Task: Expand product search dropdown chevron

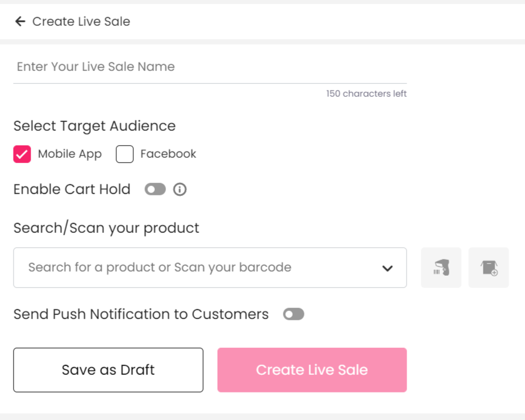Action: 387,268
